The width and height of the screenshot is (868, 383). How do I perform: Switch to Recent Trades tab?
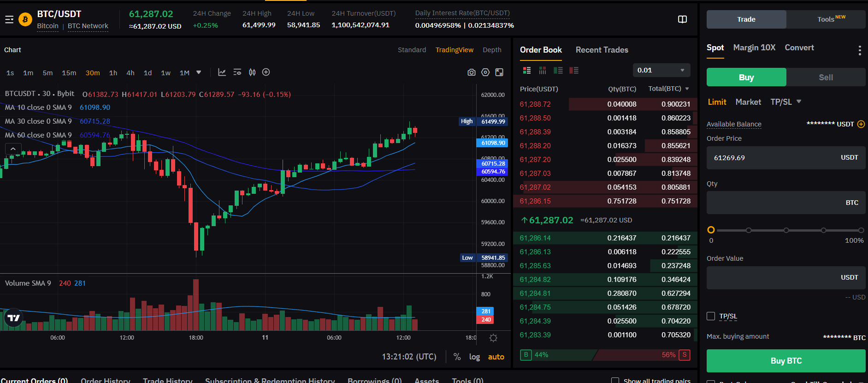pos(602,50)
